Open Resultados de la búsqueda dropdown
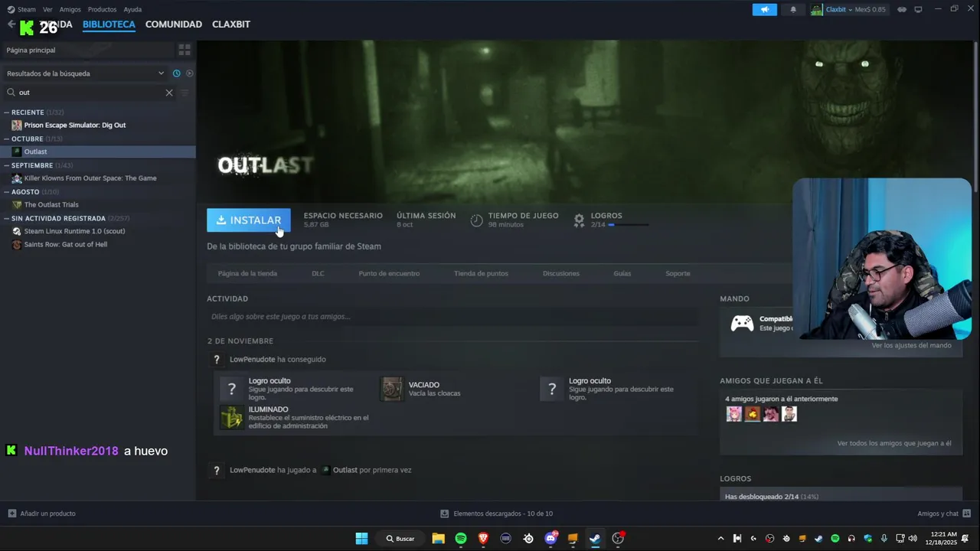This screenshot has height=551, width=980. click(x=85, y=73)
